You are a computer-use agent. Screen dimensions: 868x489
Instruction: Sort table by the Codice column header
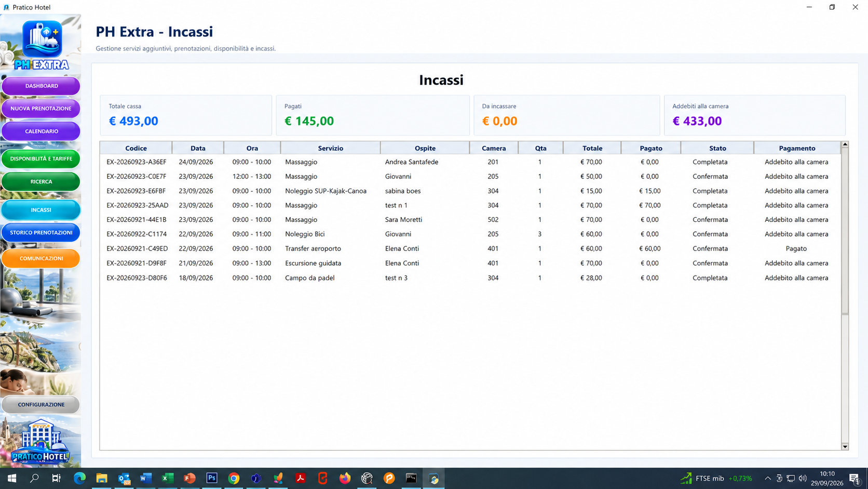pos(136,148)
